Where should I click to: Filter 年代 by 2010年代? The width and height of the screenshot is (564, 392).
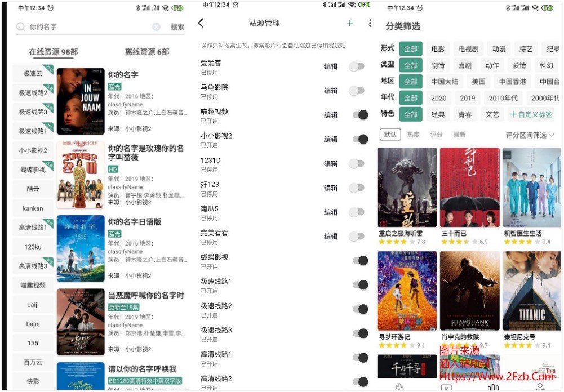(x=503, y=98)
